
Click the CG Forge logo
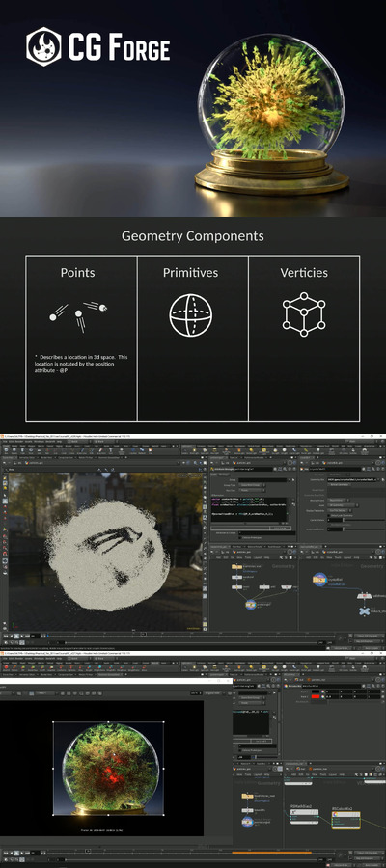click(98, 46)
